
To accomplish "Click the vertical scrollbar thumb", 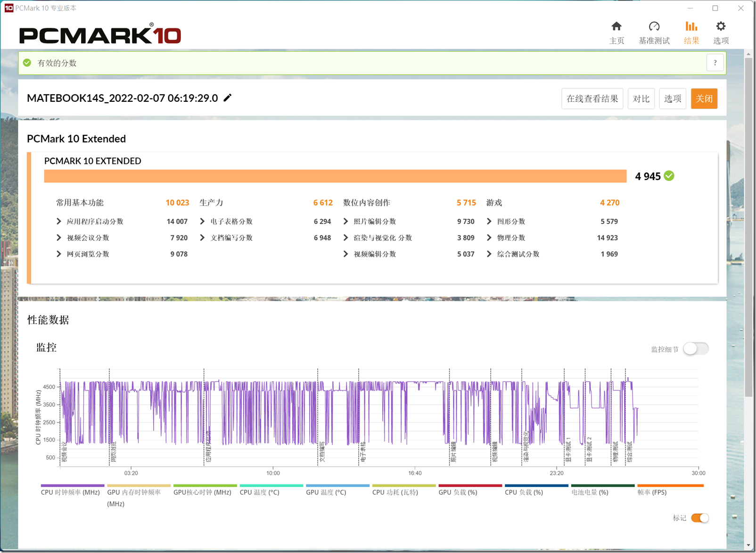I will pyautogui.click(x=748, y=226).
